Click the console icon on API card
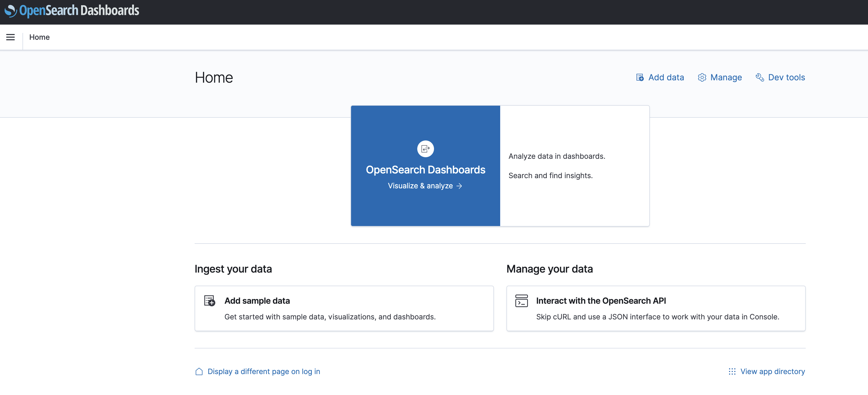The image size is (868, 395). point(521,301)
